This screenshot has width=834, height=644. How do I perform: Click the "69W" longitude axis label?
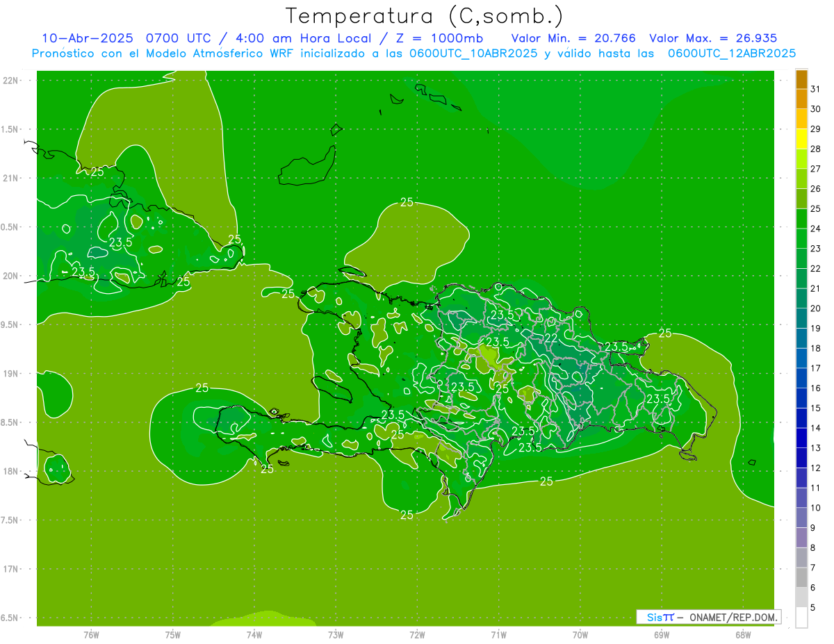(x=662, y=634)
